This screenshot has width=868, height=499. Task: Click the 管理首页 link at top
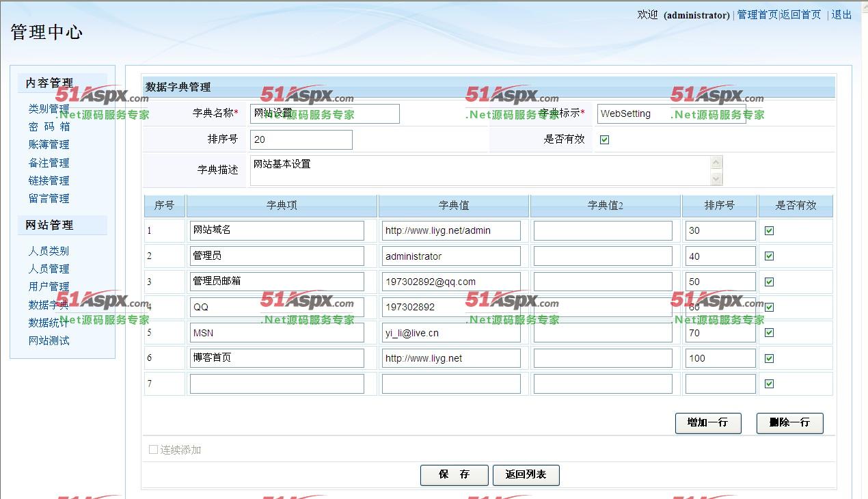click(x=757, y=14)
